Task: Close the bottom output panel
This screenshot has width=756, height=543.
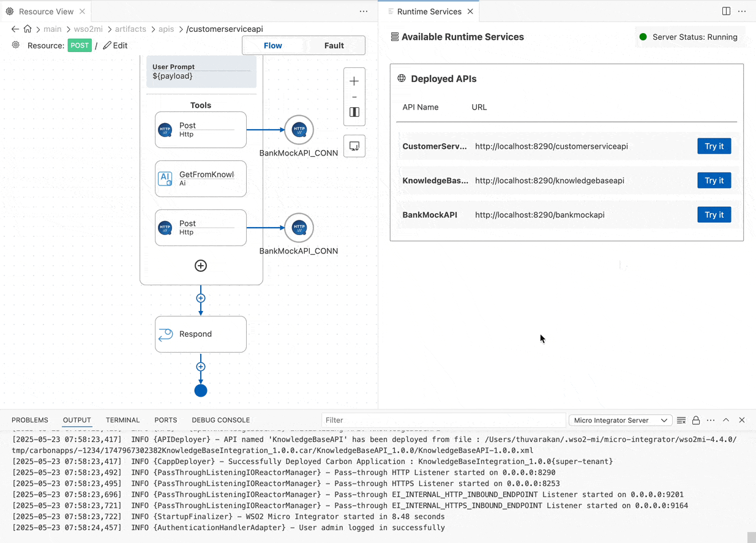Action: (742, 420)
